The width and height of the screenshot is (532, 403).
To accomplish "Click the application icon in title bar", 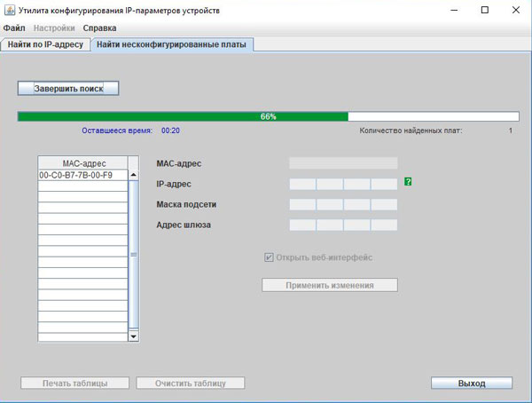I will [11, 10].
